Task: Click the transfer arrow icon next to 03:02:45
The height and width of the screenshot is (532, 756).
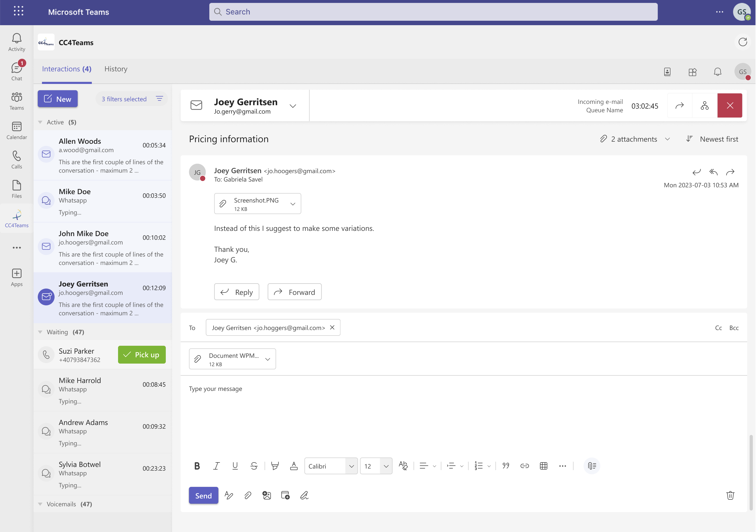Action: (680, 105)
